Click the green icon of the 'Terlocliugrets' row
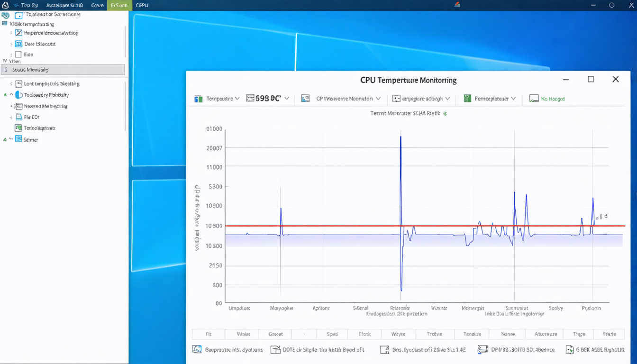637x364 pixels. coord(18,128)
